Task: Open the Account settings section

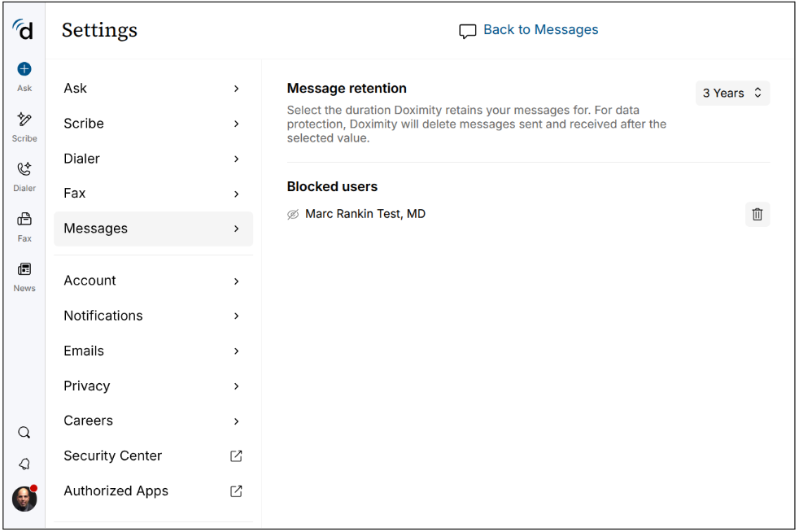Action: coord(153,281)
